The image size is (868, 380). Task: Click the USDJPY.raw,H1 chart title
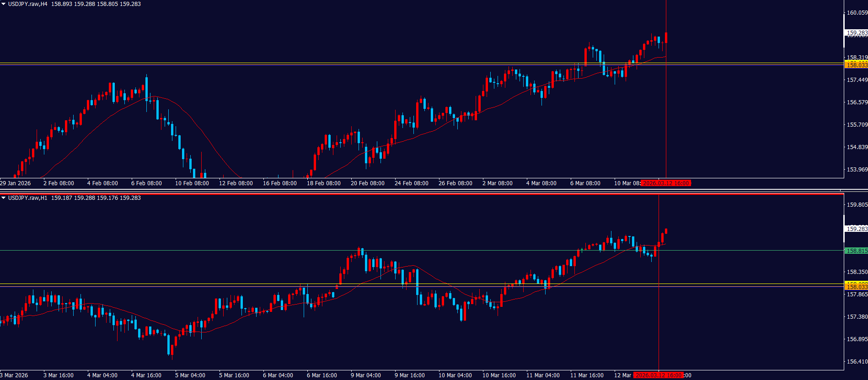[x=27, y=198]
